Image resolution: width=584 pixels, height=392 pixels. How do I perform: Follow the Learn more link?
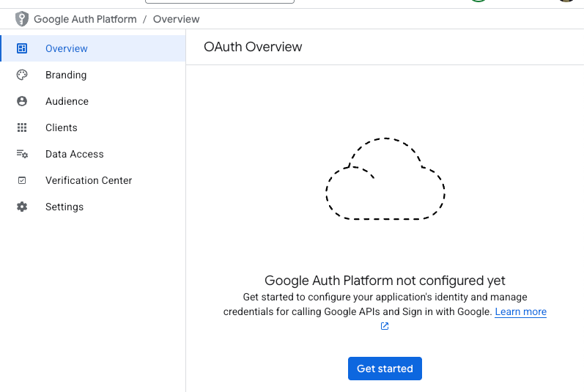(x=520, y=311)
